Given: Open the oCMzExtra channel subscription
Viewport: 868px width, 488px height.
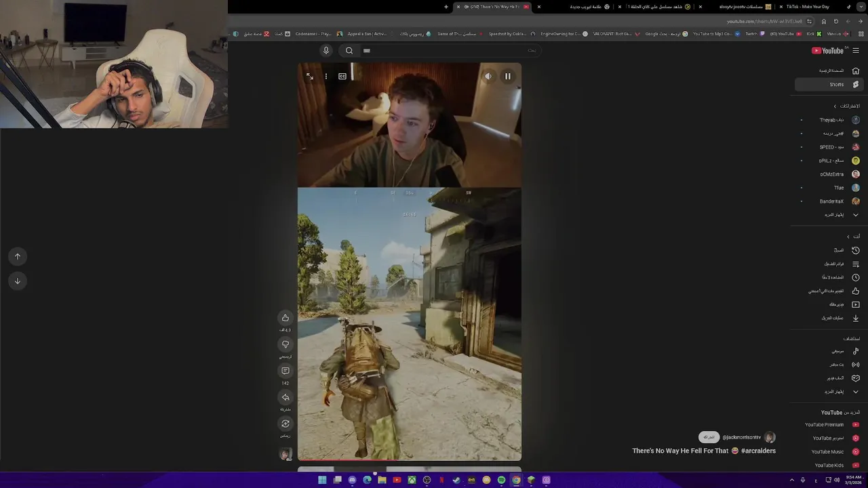Looking at the screenshot, I should point(829,174).
